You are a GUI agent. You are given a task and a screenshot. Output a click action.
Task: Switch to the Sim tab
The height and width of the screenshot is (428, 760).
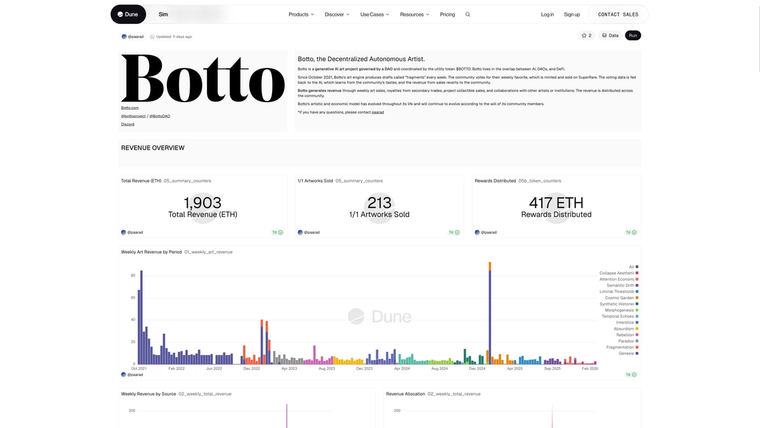(x=163, y=15)
